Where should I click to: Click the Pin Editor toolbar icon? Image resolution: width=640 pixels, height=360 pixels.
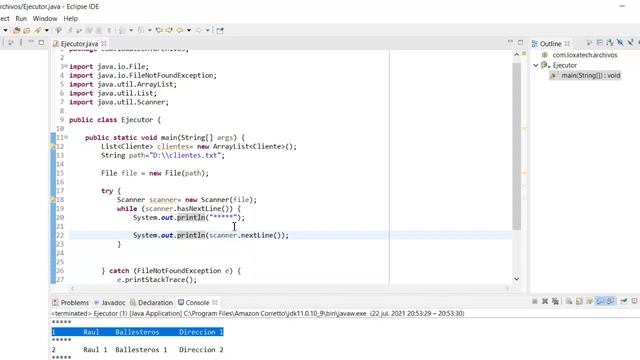pos(220,30)
